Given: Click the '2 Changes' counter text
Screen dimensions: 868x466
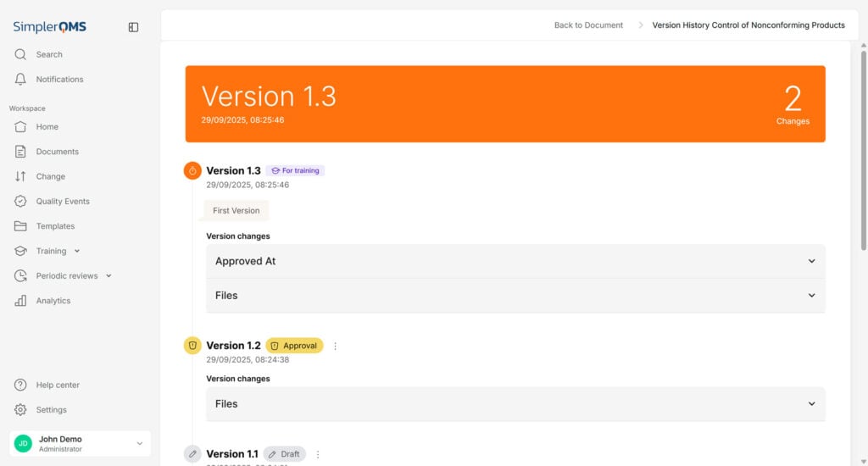Looking at the screenshot, I should point(793,105).
